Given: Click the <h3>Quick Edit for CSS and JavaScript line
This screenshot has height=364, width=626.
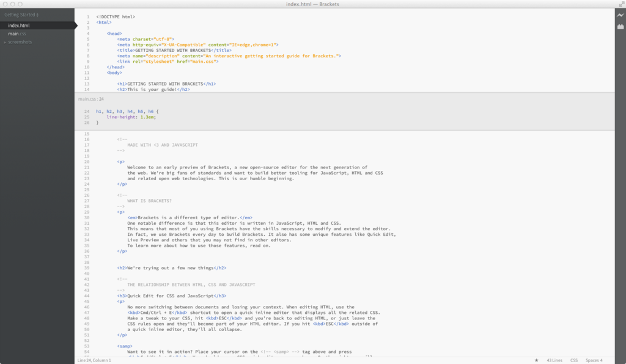Looking at the screenshot, I should pos(172,296).
